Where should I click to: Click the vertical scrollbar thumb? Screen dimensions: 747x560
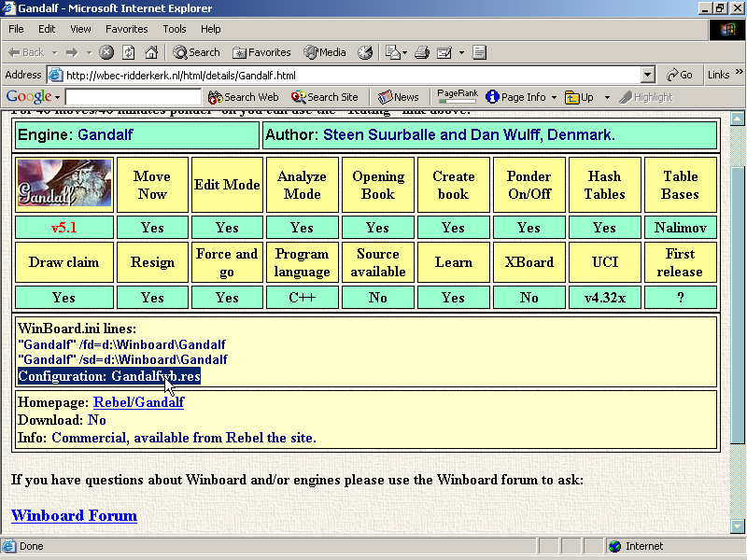[x=738, y=306]
